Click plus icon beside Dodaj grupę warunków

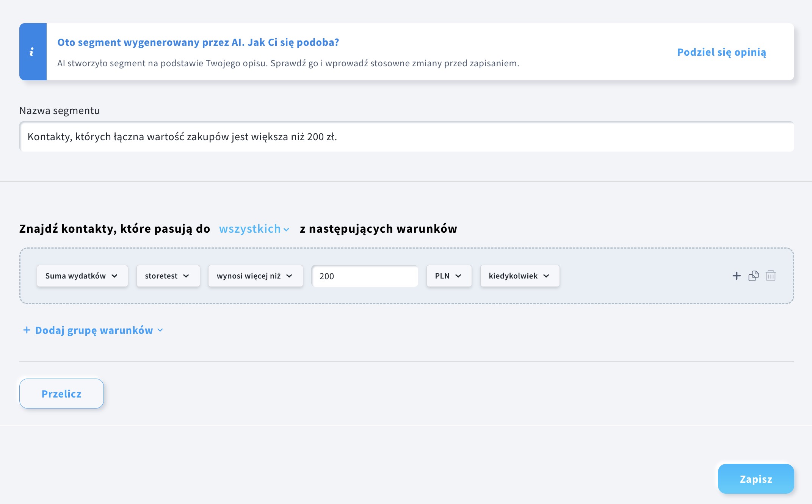[x=27, y=330]
